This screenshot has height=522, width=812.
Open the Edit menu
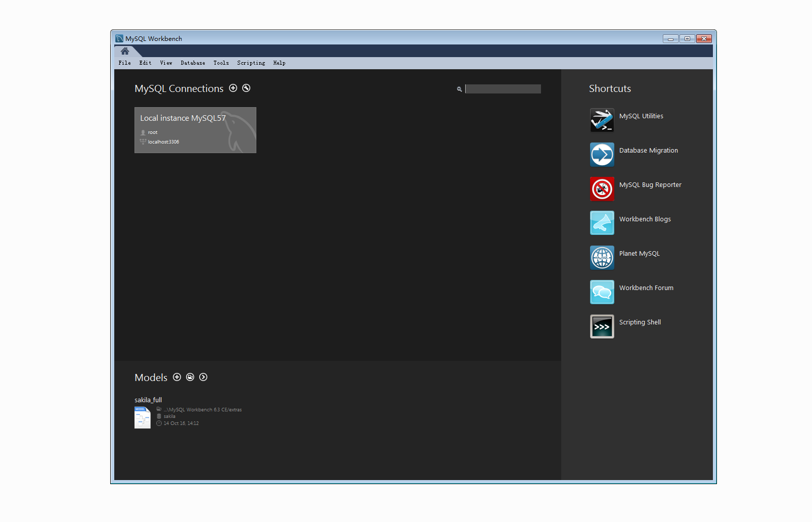pyautogui.click(x=145, y=63)
